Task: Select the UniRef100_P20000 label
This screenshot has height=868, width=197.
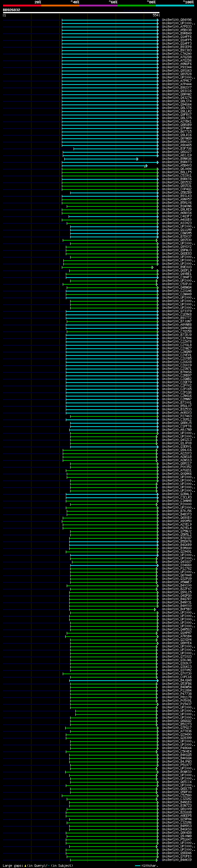Action: click(177, 504)
